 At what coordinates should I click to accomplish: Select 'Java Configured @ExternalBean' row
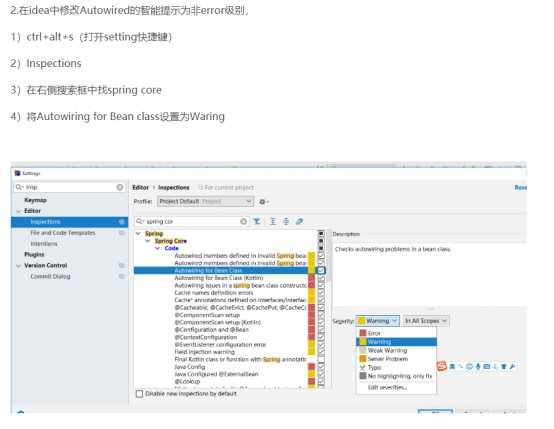click(217, 374)
